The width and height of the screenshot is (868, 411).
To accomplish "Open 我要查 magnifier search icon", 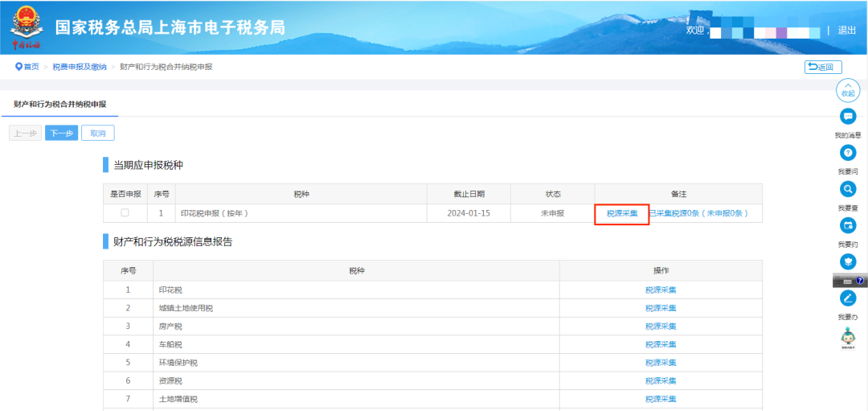I will (848, 190).
